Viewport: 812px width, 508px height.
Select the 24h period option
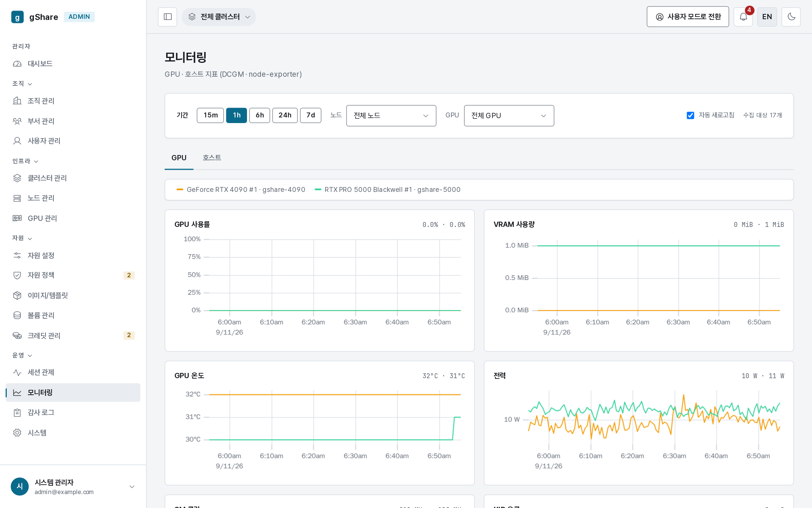coord(285,115)
